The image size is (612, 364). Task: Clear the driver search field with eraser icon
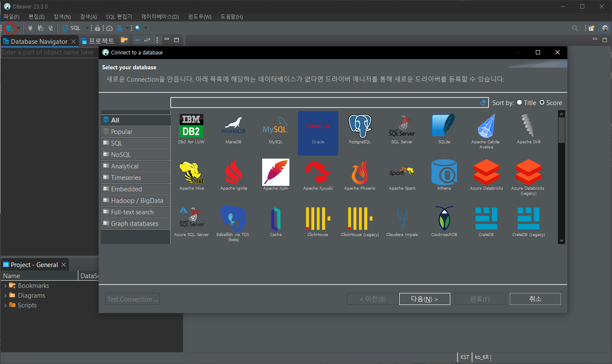(483, 102)
